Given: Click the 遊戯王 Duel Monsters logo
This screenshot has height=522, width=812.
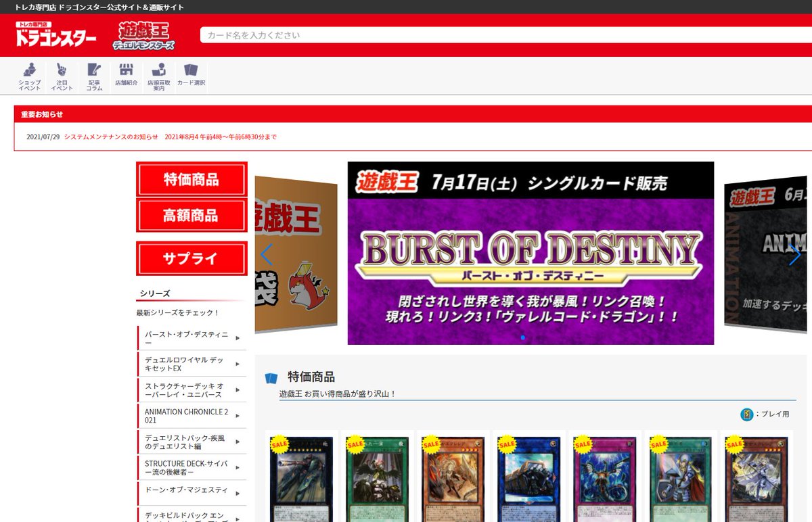Looking at the screenshot, I should [x=143, y=35].
